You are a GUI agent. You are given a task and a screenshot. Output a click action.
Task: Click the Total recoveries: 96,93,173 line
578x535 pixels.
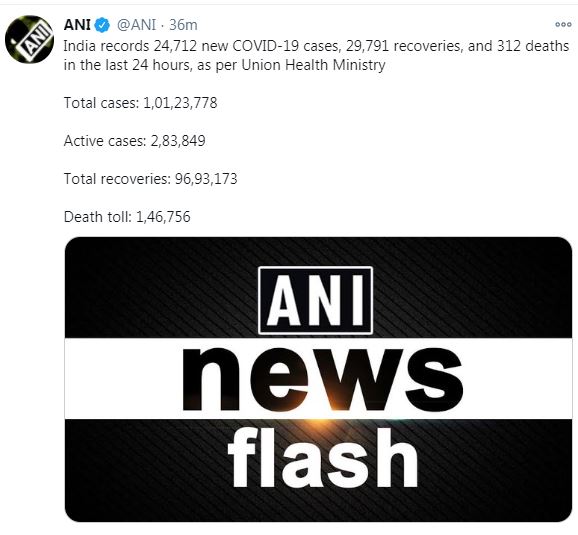(x=150, y=179)
